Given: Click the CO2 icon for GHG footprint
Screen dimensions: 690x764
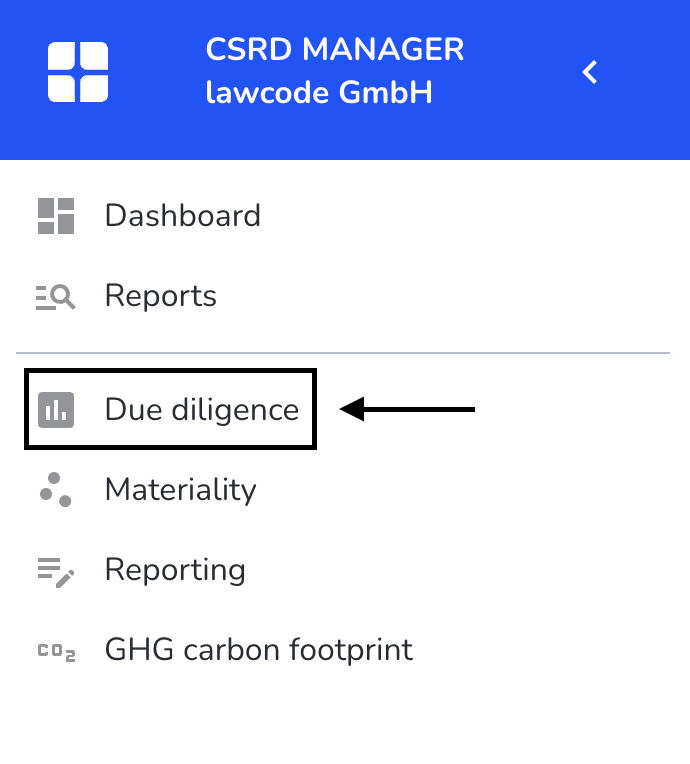Looking at the screenshot, I should [57, 651].
